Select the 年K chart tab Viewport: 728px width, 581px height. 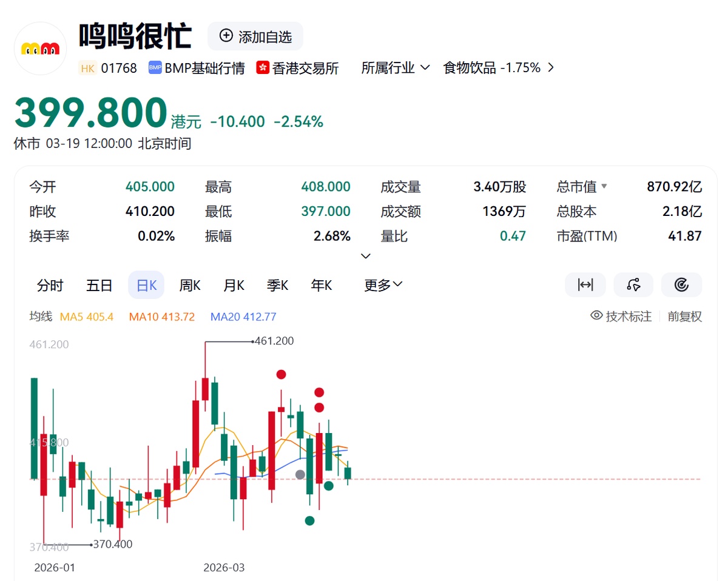click(x=322, y=285)
